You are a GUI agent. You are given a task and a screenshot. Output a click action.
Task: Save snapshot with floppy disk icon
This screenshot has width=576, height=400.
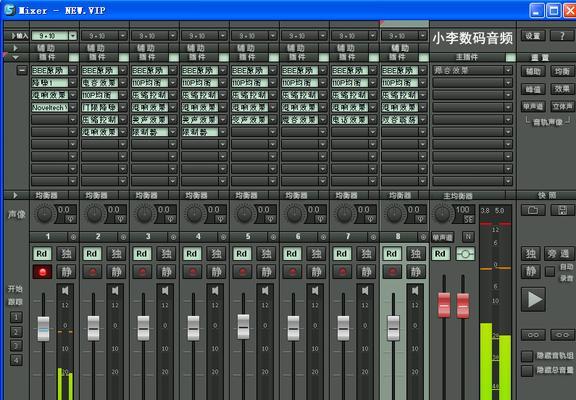[x=562, y=210]
